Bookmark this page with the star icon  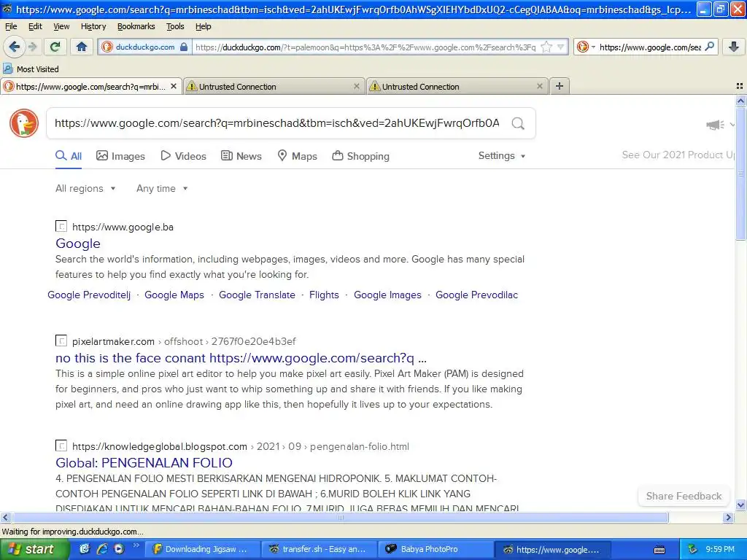point(547,47)
